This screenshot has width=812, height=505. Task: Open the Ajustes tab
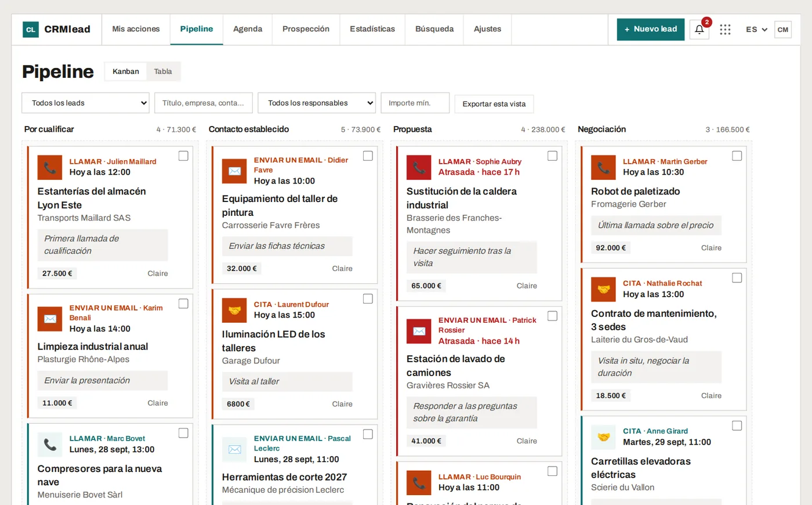(487, 29)
